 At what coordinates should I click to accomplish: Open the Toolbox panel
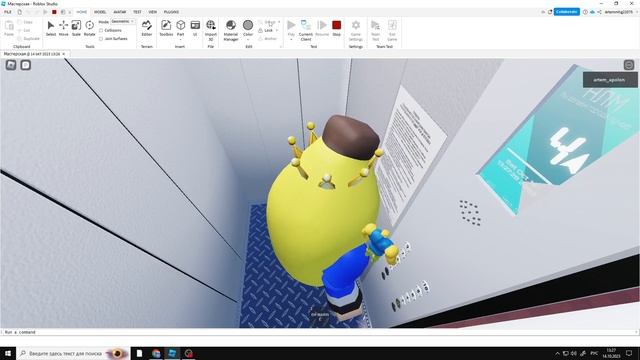[166, 28]
